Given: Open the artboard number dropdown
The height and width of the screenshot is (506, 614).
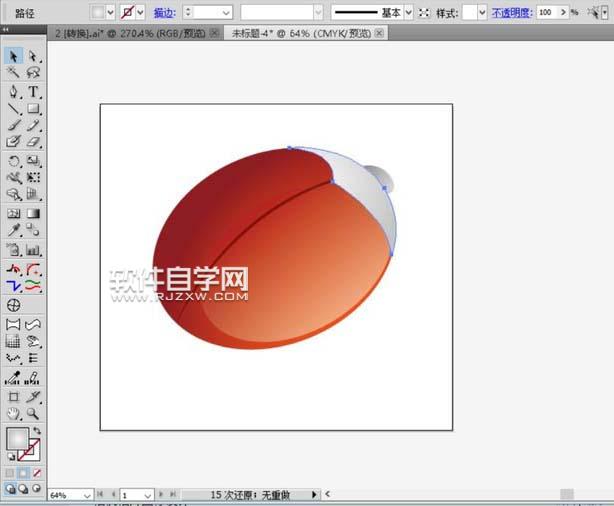Looking at the screenshot, I should click(x=147, y=495).
